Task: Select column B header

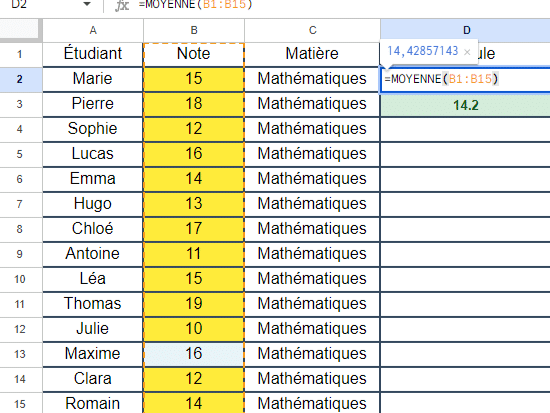Action: tap(194, 31)
